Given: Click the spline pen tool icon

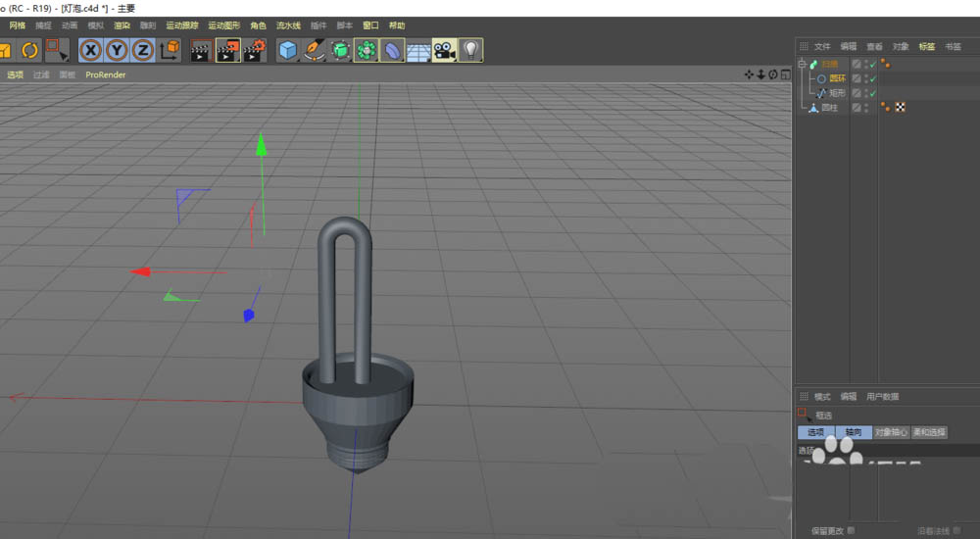Looking at the screenshot, I should (x=314, y=50).
